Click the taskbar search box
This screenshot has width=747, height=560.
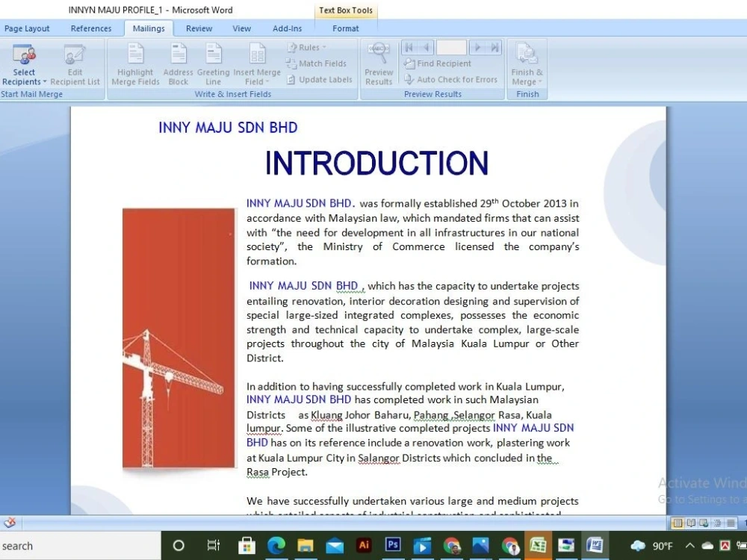click(80, 546)
